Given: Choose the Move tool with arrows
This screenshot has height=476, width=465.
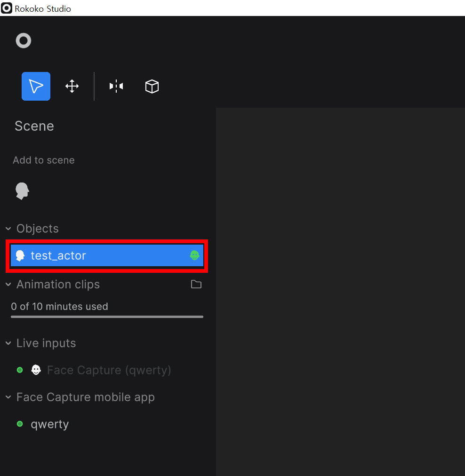Looking at the screenshot, I should [72, 86].
